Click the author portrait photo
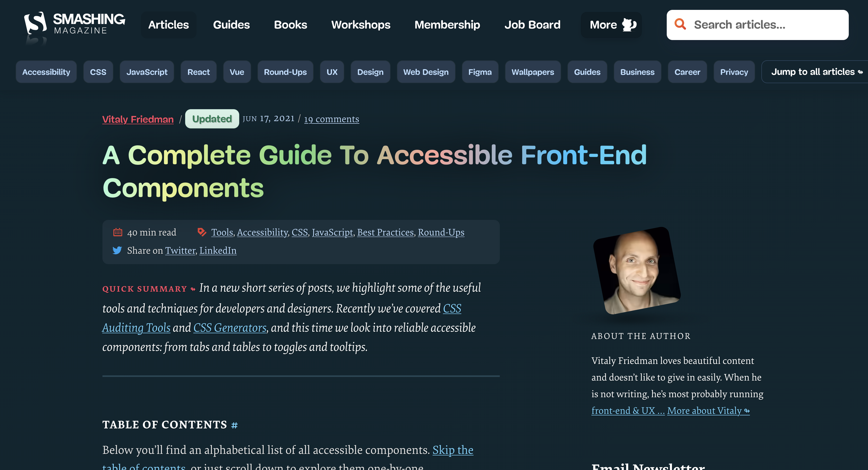 pyautogui.click(x=637, y=271)
